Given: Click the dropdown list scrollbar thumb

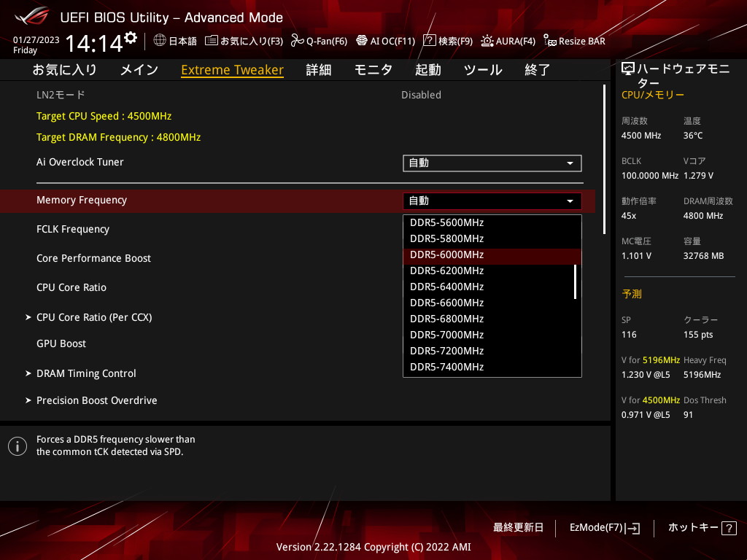Looking at the screenshot, I should pos(576,281).
